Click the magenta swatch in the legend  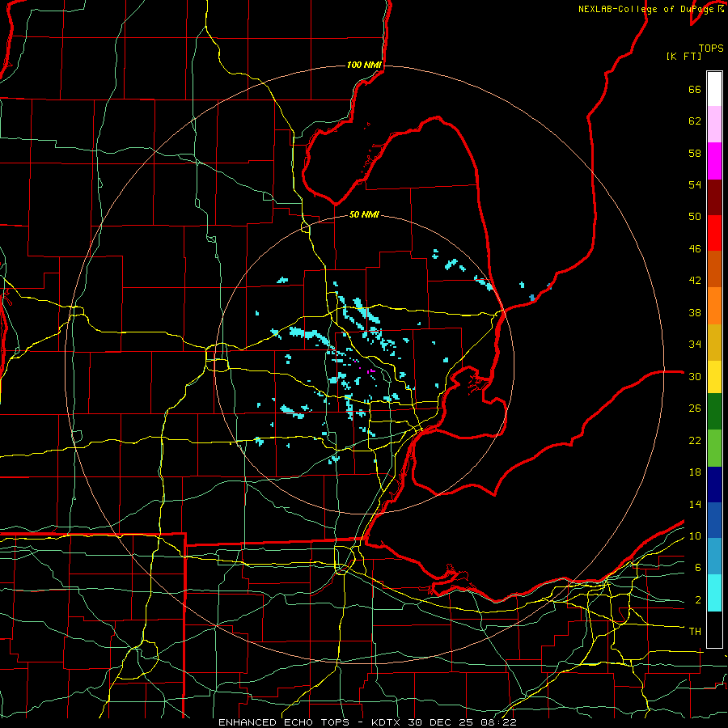(x=714, y=161)
